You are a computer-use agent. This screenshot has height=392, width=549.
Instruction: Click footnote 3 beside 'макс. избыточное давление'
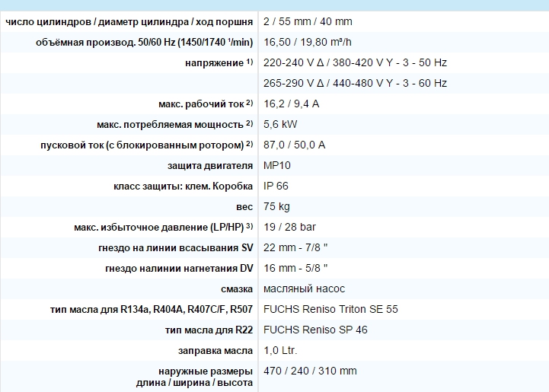pos(249,226)
